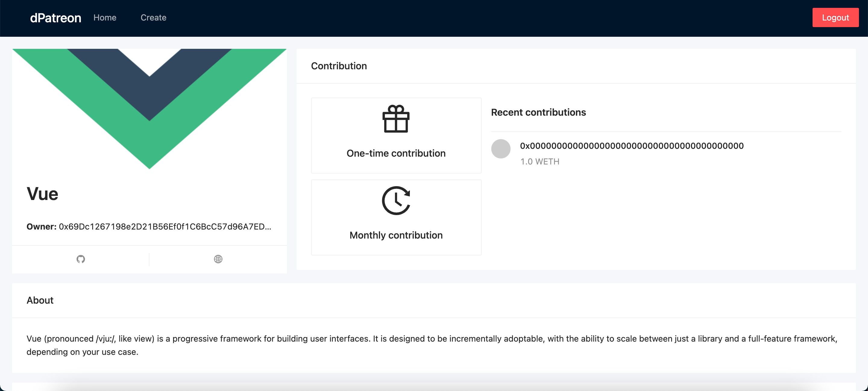This screenshot has height=391, width=868.
Task: Click the Vue project title
Action: coord(42,194)
